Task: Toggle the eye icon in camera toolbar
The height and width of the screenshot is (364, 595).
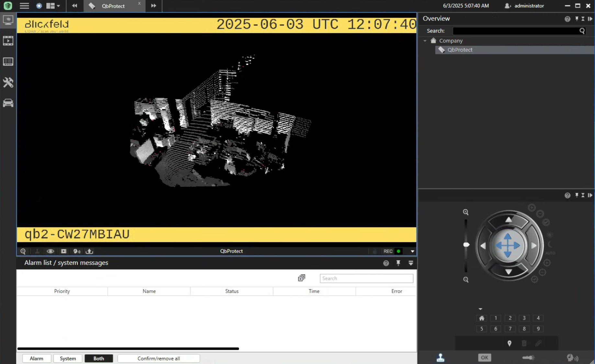Action: (50, 251)
